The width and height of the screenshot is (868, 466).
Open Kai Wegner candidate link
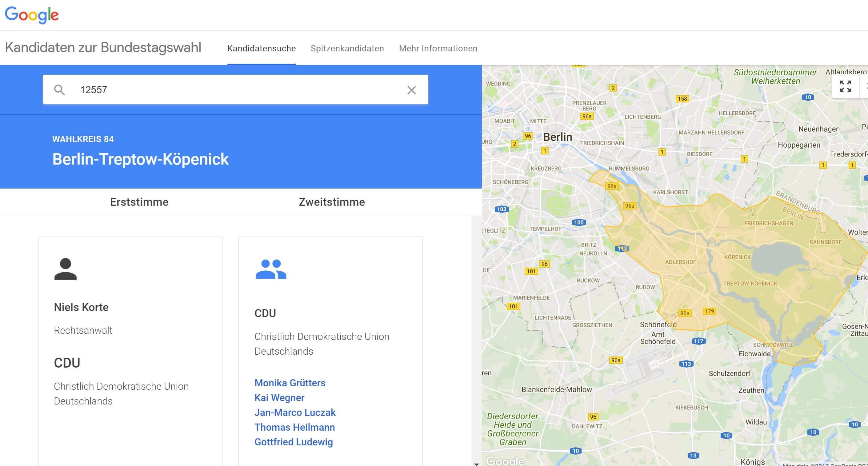[279, 398]
